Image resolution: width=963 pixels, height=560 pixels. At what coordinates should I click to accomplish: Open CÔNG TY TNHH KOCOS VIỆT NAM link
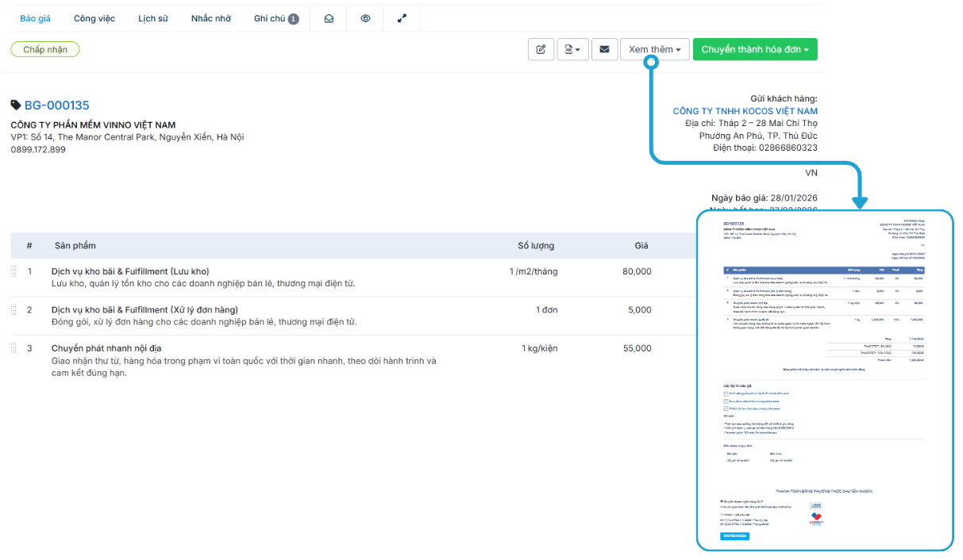745,111
